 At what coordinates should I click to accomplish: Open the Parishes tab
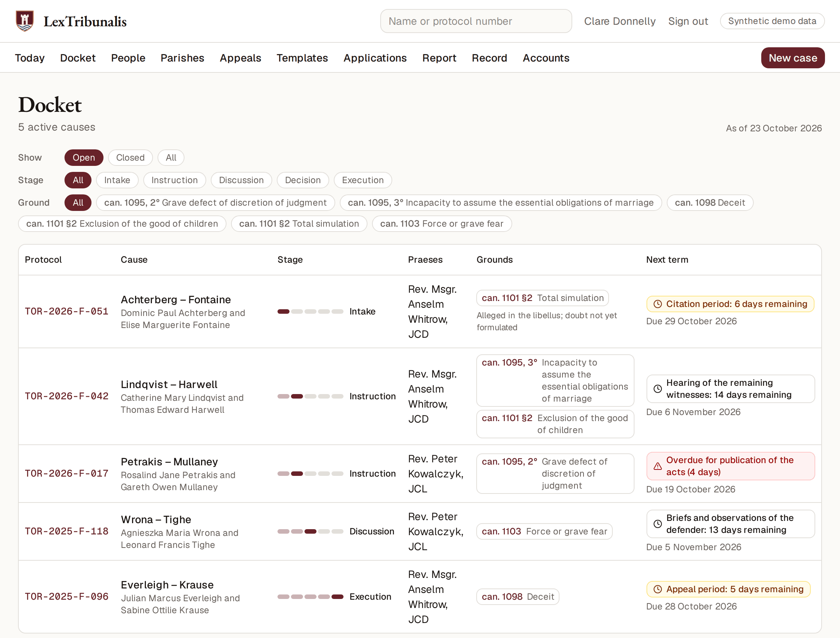click(182, 58)
